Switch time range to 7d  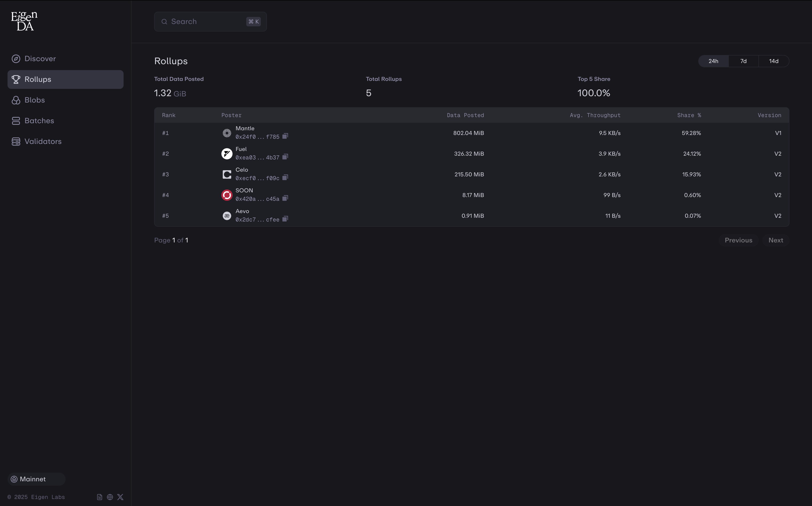click(x=743, y=61)
